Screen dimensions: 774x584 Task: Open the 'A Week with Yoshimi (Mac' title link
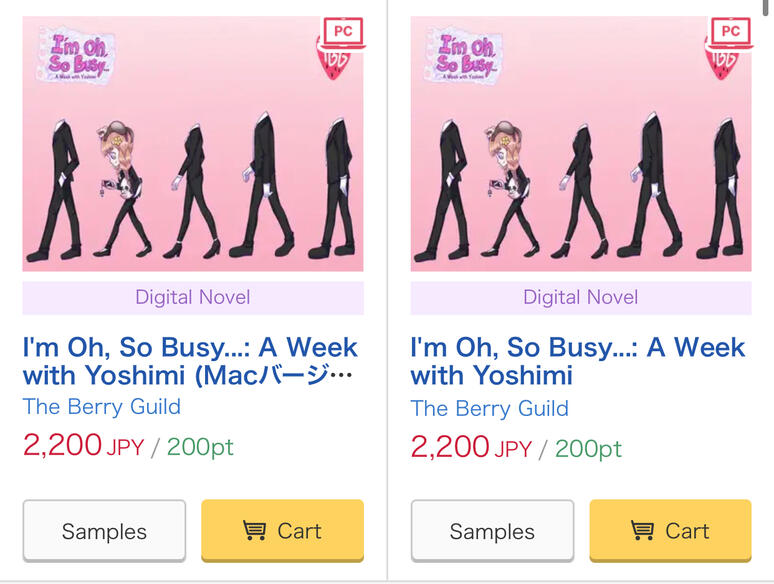pyautogui.click(x=190, y=361)
